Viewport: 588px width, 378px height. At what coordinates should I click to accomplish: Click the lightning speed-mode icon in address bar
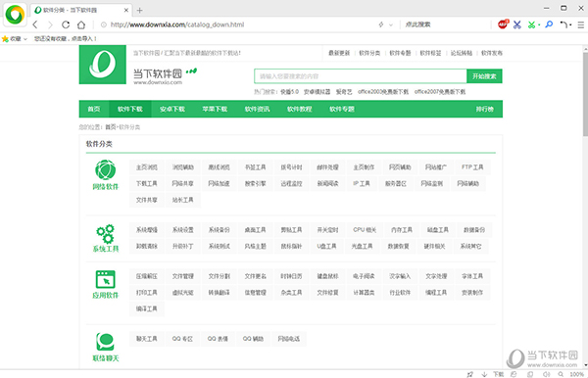coord(381,24)
